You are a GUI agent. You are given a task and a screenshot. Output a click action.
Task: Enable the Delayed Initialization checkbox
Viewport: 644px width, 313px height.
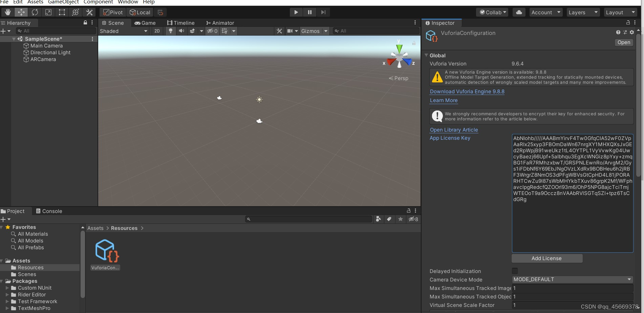pos(515,271)
